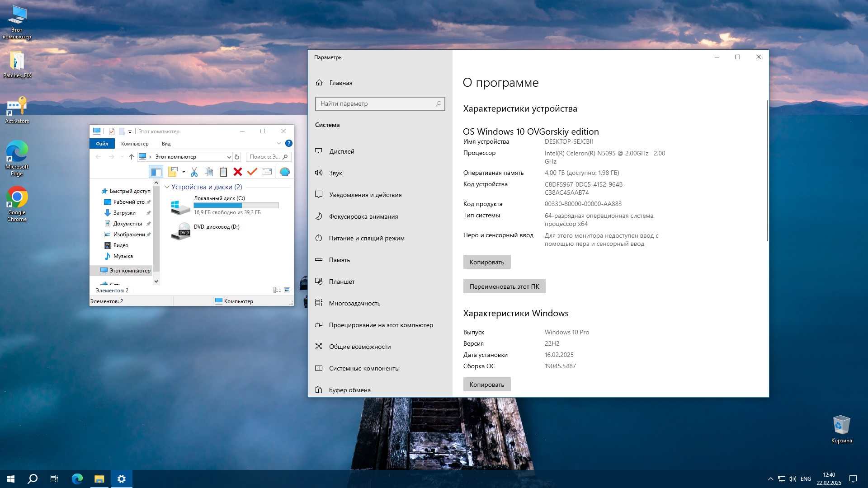Click the new folder icon in Explorer toolbar

[x=173, y=172]
